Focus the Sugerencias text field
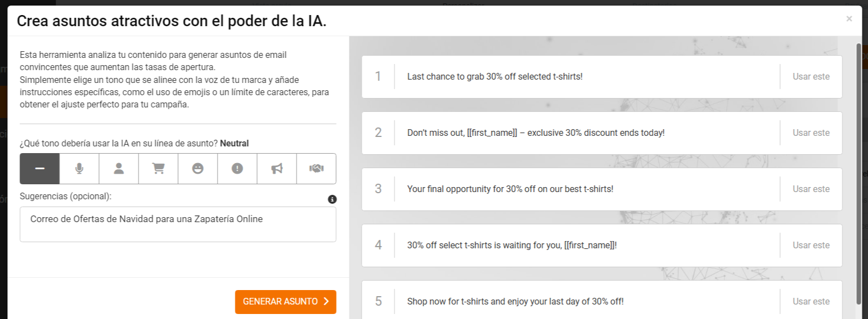Image resolution: width=868 pixels, height=319 pixels. click(x=178, y=224)
